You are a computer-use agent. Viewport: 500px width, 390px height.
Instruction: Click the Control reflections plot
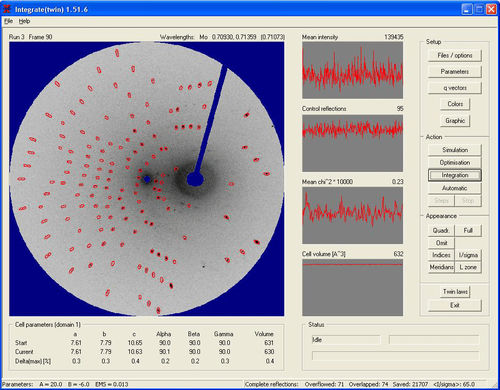352,143
